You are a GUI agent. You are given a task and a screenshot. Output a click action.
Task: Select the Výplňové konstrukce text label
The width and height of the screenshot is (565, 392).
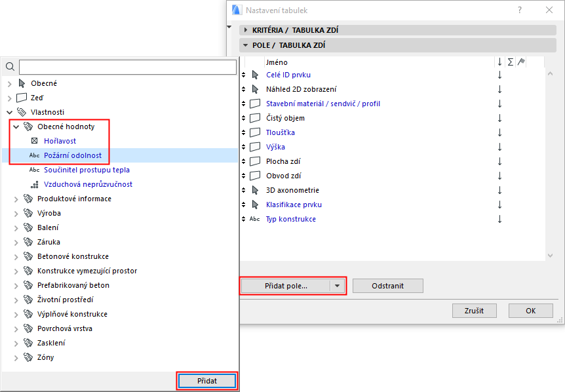[72, 314]
